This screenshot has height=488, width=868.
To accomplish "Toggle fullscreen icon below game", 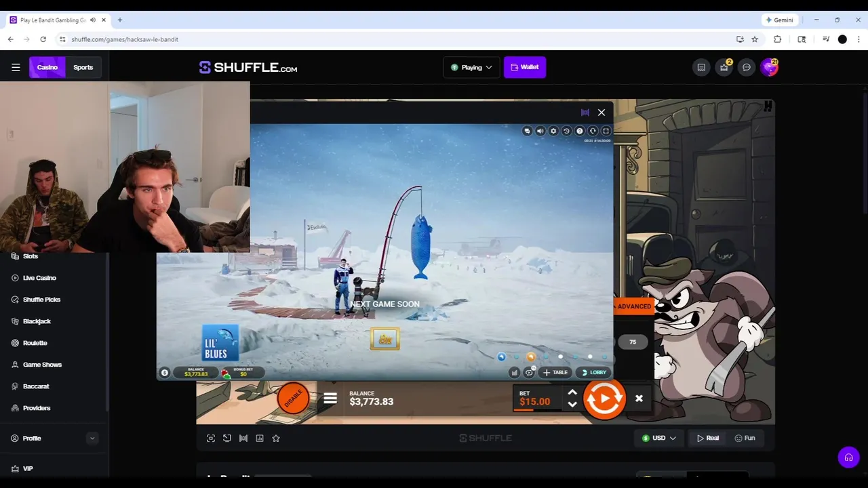I will pos(211,439).
